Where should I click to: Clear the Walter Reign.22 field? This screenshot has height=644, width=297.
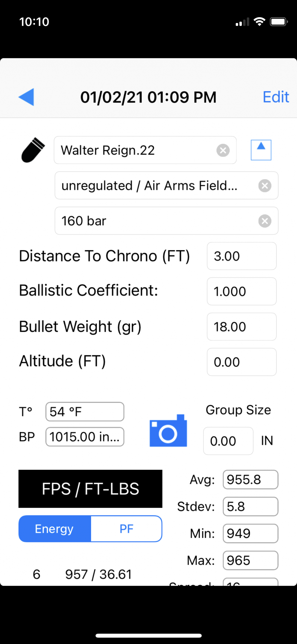223,150
